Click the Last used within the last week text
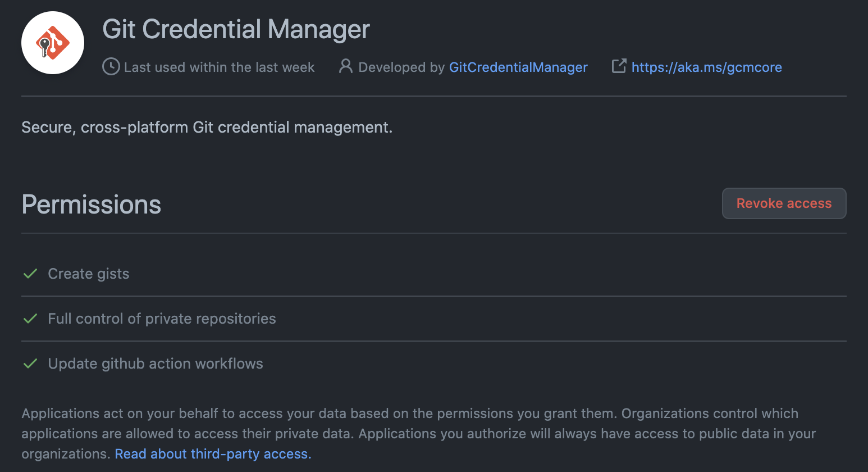Image resolution: width=868 pixels, height=472 pixels. 219,67
